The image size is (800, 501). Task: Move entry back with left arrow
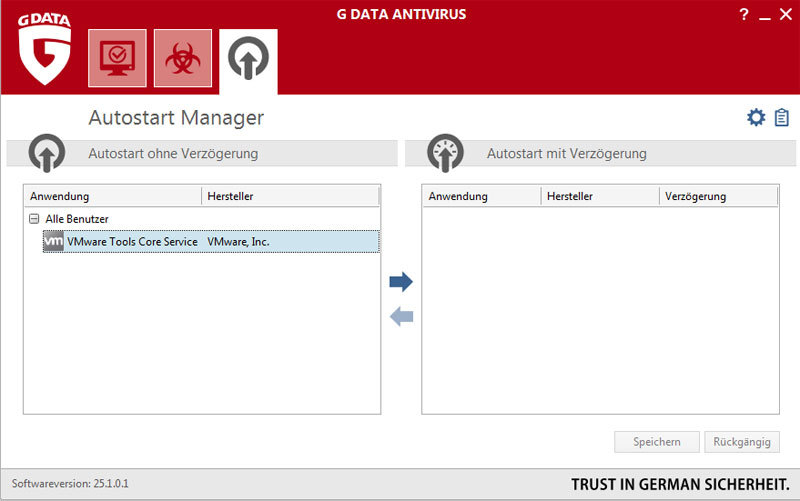(x=401, y=316)
